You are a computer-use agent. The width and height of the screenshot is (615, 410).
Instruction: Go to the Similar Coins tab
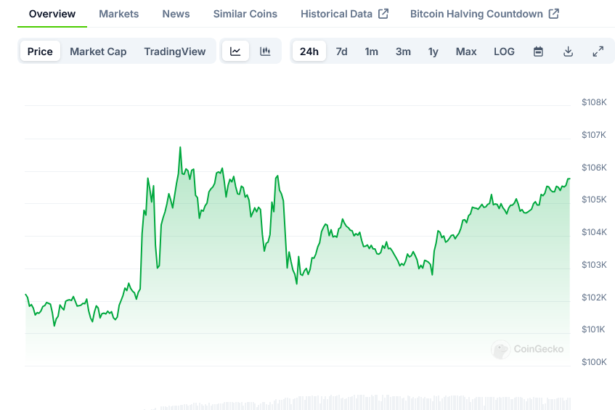click(245, 14)
